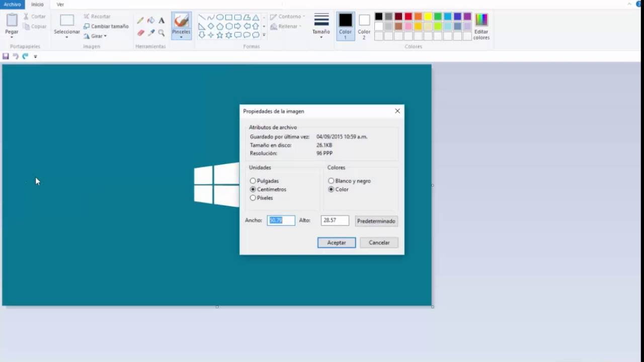Pick the red color swatch
Image resolution: width=644 pixels, height=362 pixels.
pyautogui.click(x=409, y=17)
